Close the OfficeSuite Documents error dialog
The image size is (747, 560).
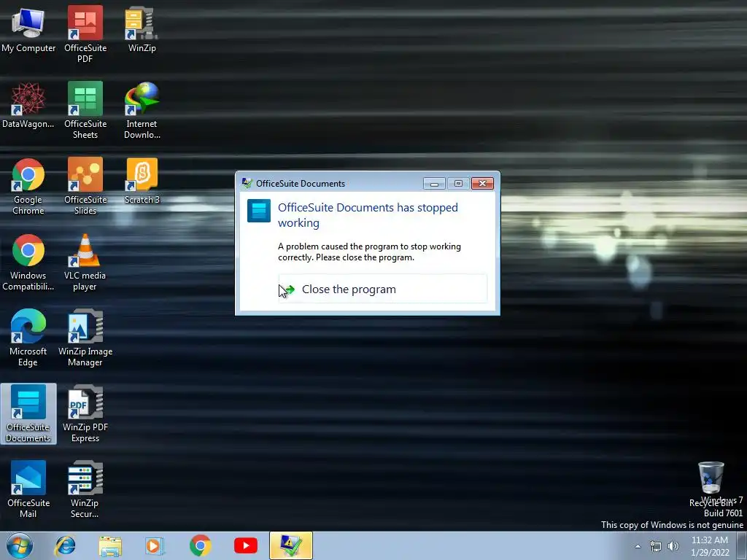point(482,183)
